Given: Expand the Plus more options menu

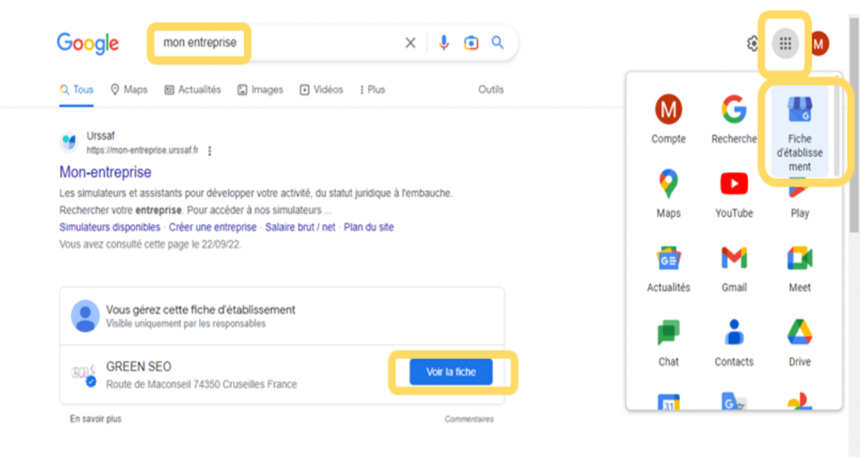Looking at the screenshot, I should click(x=372, y=90).
